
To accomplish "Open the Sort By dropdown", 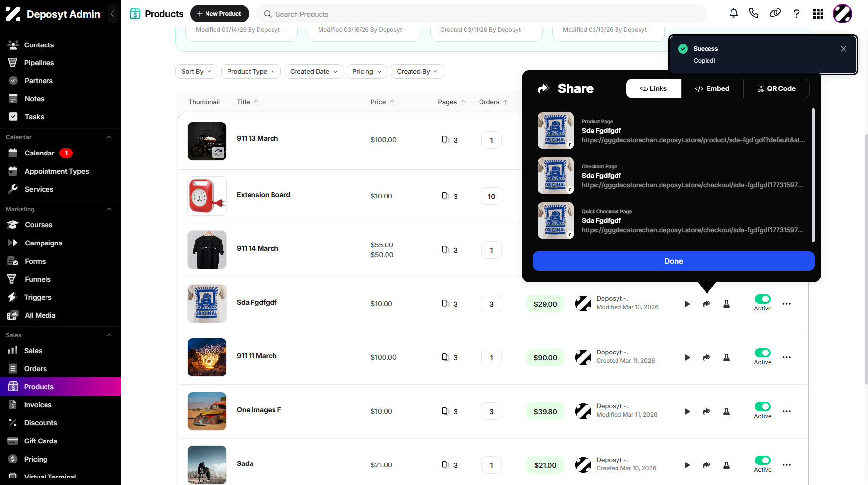I will click(x=196, y=71).
